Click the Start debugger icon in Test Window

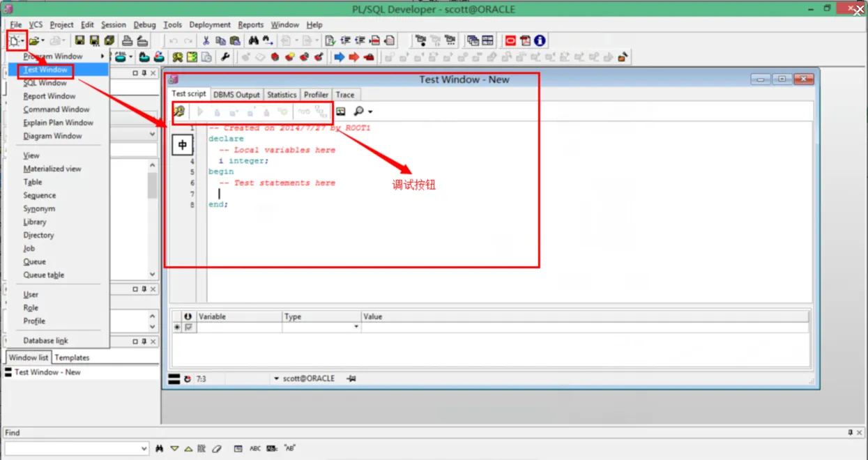coord(179,111)
